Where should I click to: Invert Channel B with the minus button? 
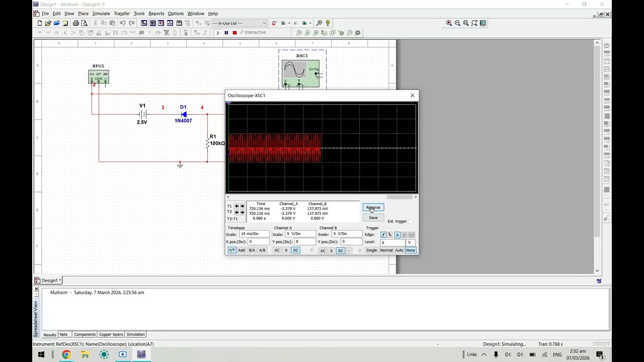click(349, 250)
